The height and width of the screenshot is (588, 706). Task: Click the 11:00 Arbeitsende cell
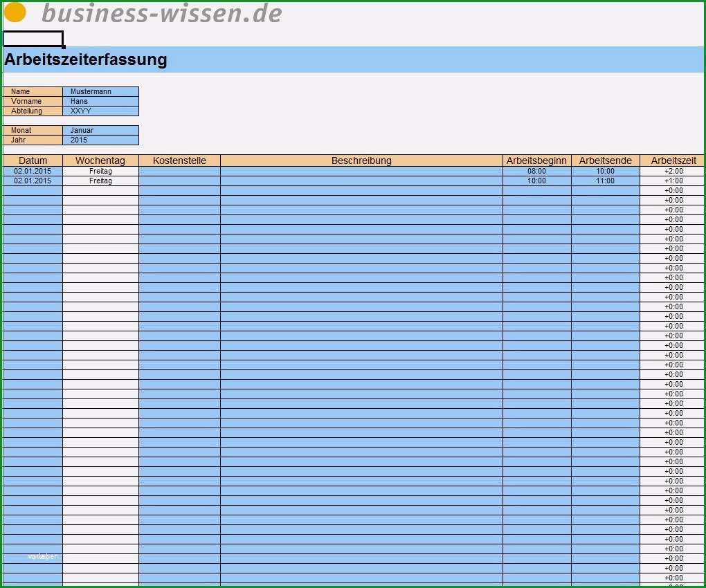(605, 181)
